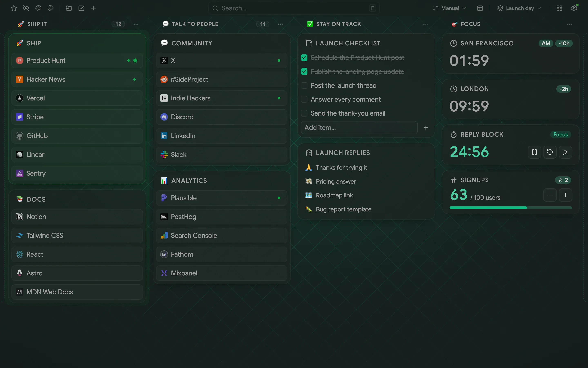Viewport: 588px width, 368px height.
Task: Open the Plausible analytics bookmark
Action: click(222, 198)
